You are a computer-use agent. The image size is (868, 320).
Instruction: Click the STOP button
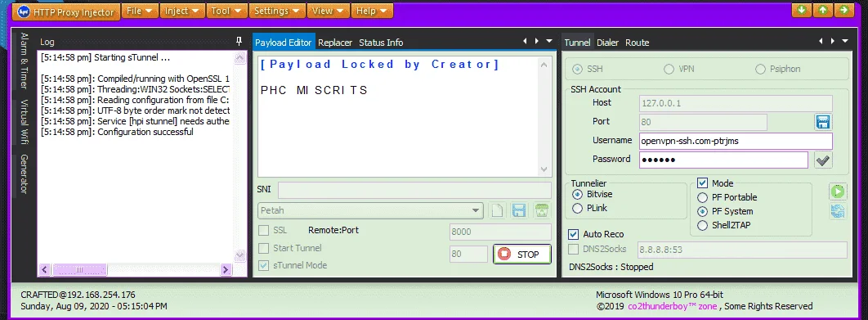(x=522, y=255)
